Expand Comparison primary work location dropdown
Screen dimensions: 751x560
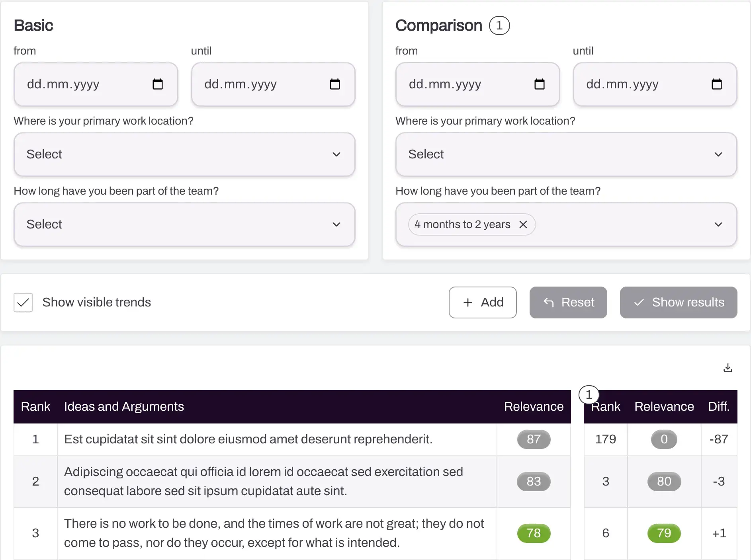coord(566,154)
